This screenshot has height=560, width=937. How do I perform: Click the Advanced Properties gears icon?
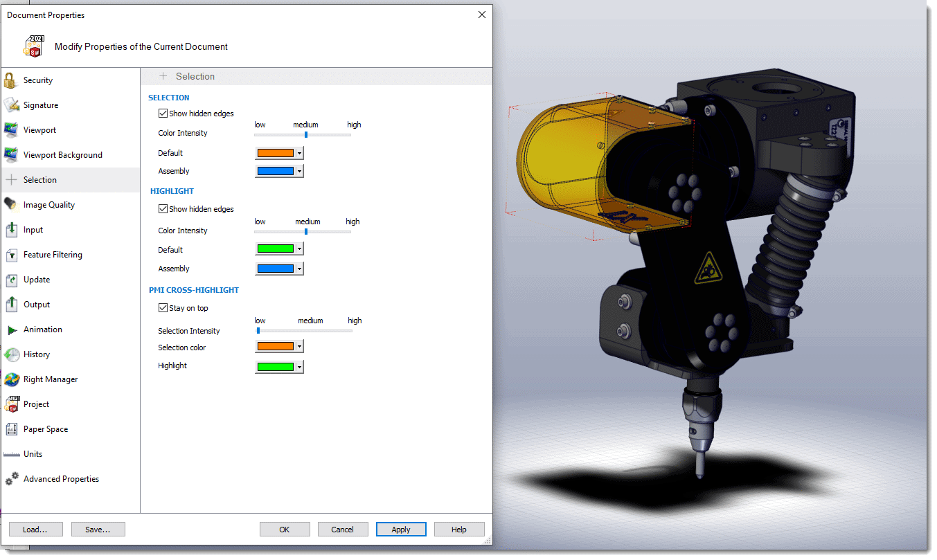coord(11,479)
